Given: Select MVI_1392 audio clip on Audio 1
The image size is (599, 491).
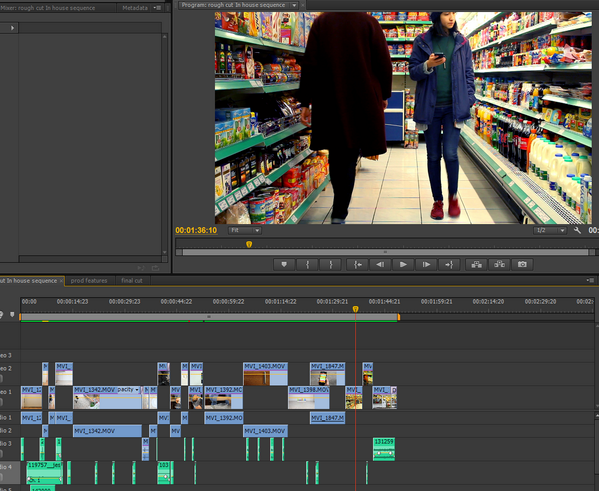Looking at the screenshot, I should pyautogui.click(x=223, y=418).
